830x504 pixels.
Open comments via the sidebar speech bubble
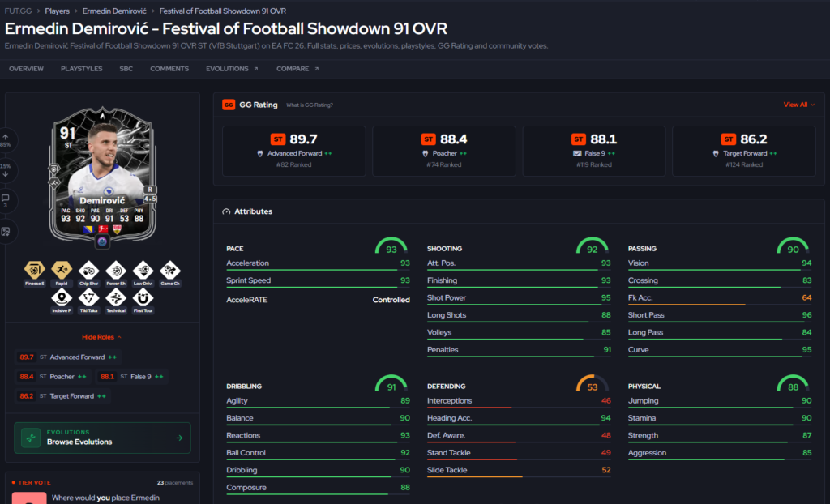[6, 201]
